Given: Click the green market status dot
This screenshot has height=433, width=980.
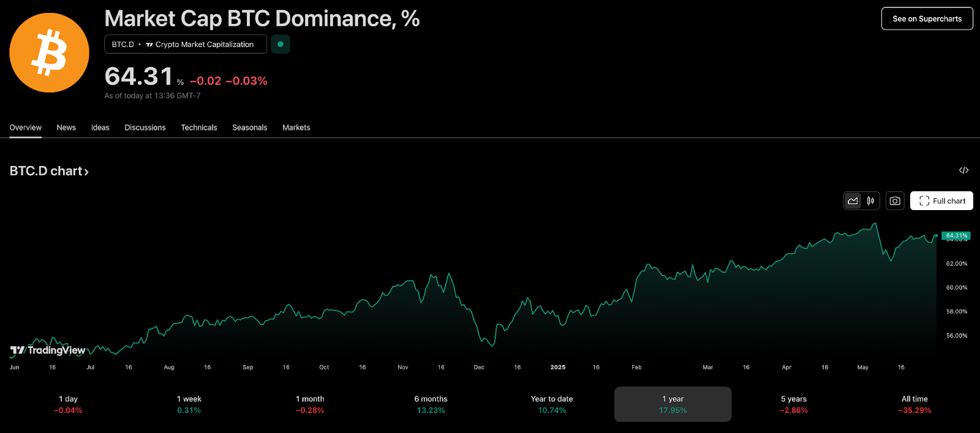Looking at the screenshot, I should pyautogui.click(x=281, y=44).
